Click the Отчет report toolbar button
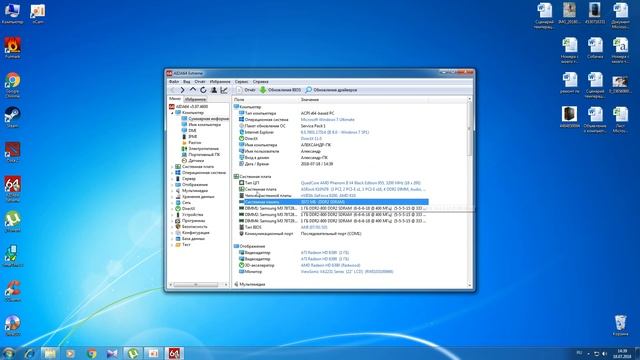Viewport: 640px width, 360px height. 246,90
